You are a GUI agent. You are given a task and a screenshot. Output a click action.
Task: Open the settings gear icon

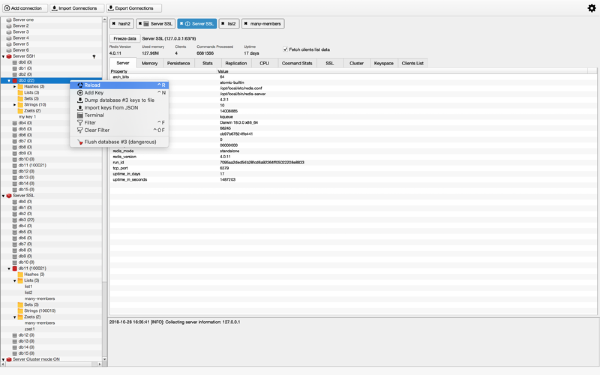(x=592, y=8)
